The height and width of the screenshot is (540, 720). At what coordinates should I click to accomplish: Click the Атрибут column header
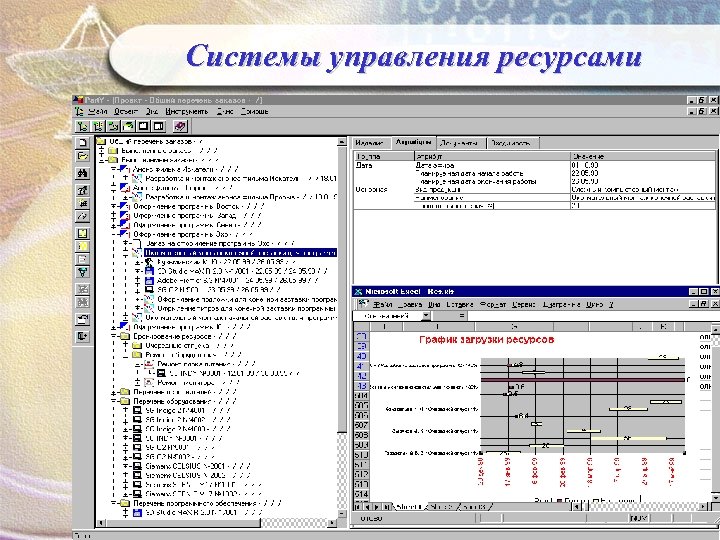[492, 156]
